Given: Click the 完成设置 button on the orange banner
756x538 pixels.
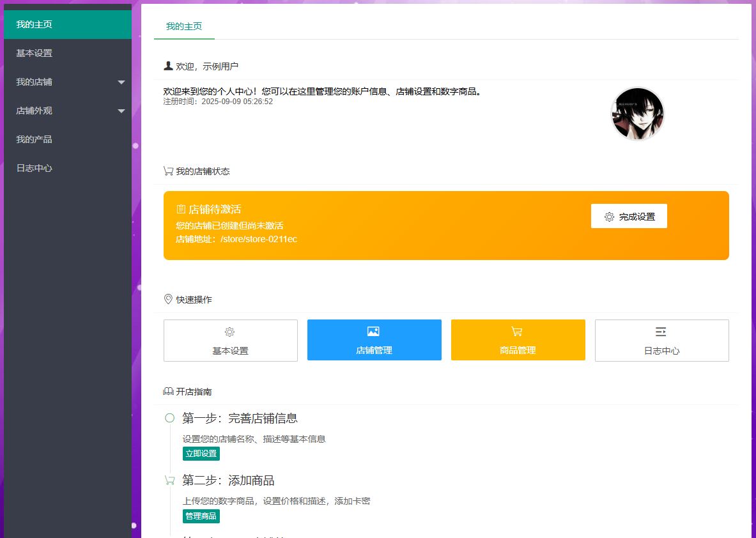Looking at the screenshot, I should 628,216.
